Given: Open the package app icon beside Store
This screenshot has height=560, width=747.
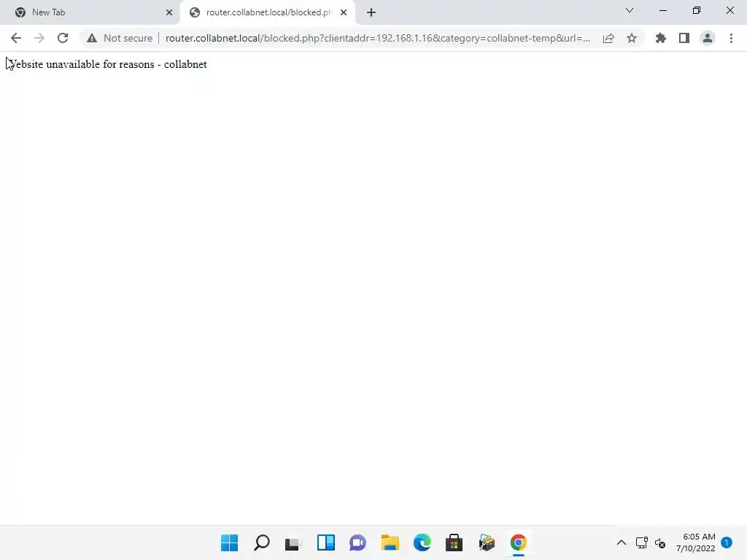Looking at the screenshot, I should 487,542.
